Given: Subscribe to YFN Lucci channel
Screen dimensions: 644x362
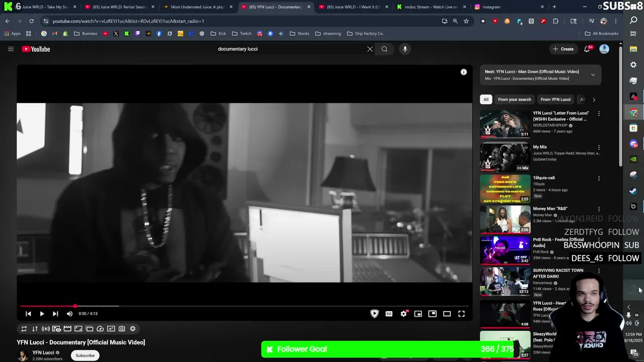Looking at the screenshot, I should (85, 355).
